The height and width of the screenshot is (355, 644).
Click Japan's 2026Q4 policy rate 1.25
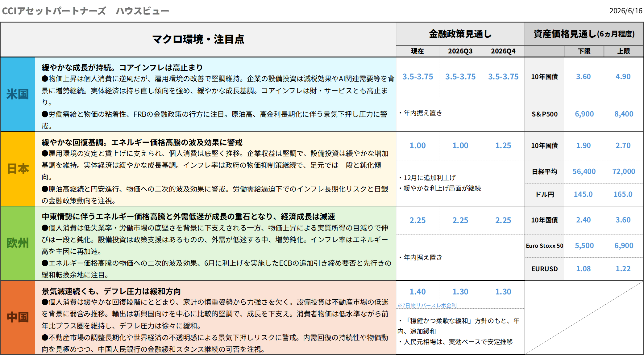coord(503,146)
